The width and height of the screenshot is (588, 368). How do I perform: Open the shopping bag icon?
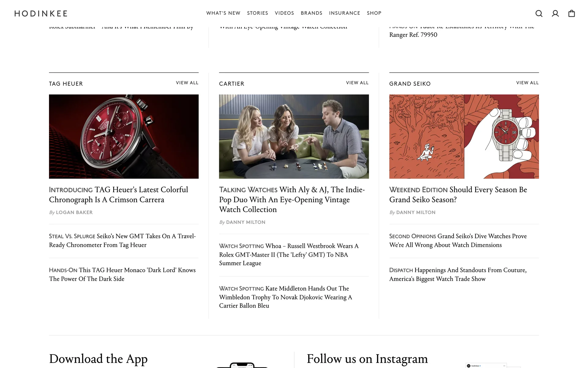pos(571,13)
